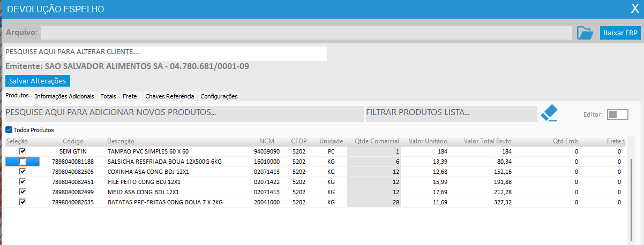Uncheck the TAMPAO PVC SIMPLES checkbox
The height and width of the screenshot is (245, 644).
point(23,151)
